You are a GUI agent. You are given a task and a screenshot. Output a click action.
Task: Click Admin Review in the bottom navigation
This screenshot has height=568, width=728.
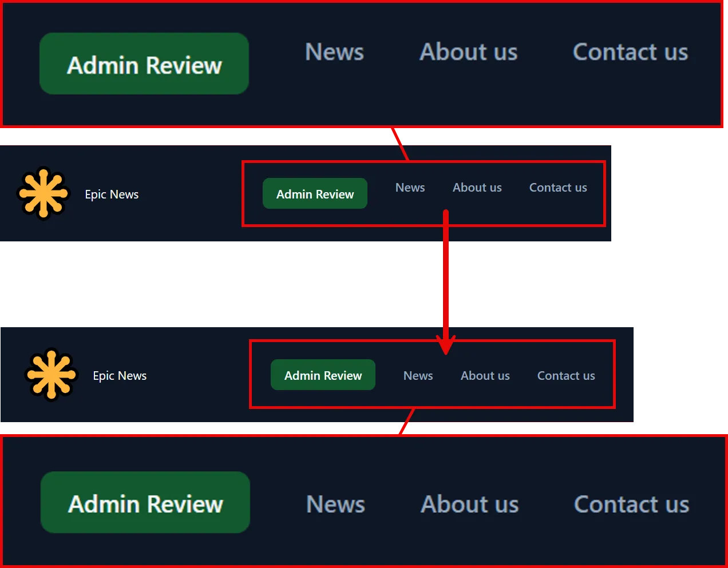coord(145,502)
